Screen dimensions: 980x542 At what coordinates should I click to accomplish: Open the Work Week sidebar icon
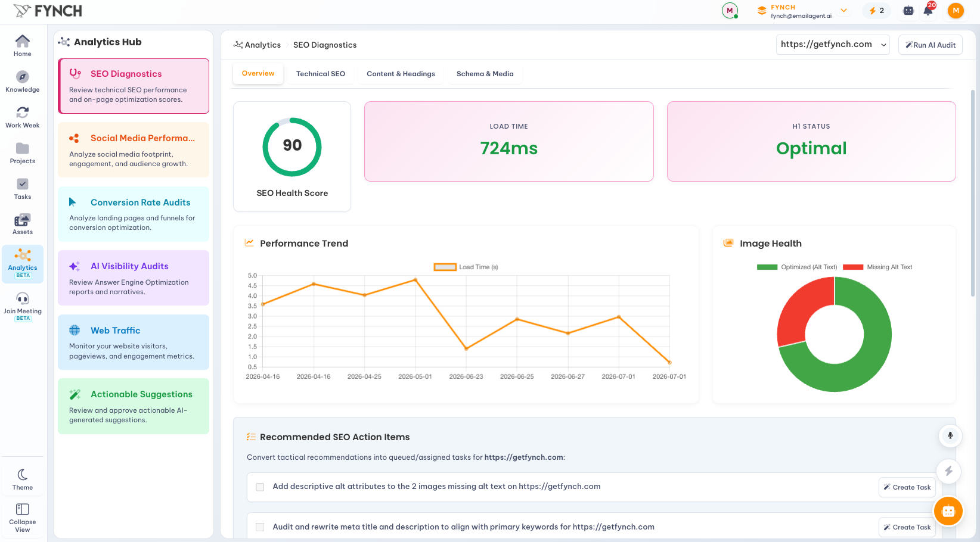click(x=23, y=113)
